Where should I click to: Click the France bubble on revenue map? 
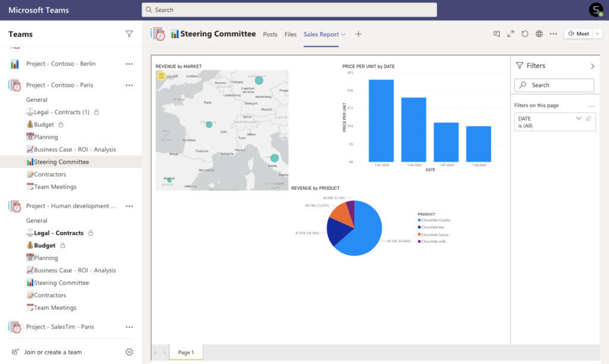coord(209,125)
